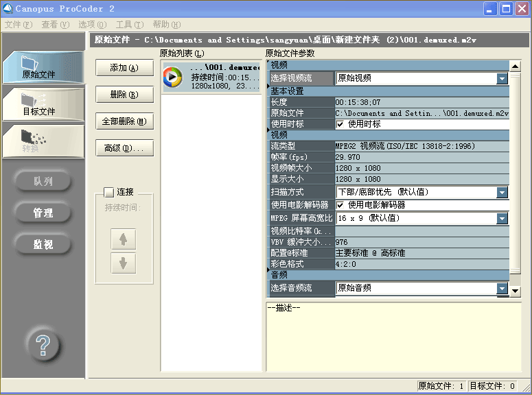Screen dimensions: 532x395
Task: Open the 扫描方式 dropdown
Action: coord(502,193)
